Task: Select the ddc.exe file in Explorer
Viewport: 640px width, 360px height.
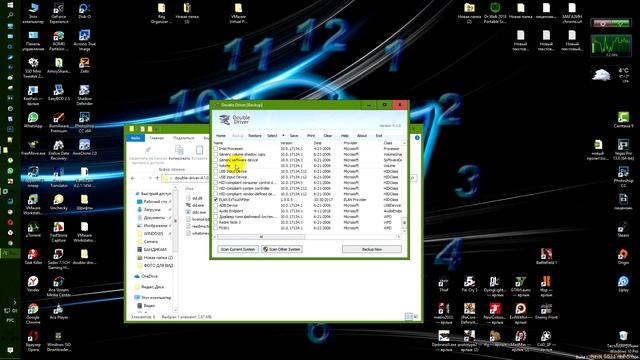Action: (x=196, y=212)
